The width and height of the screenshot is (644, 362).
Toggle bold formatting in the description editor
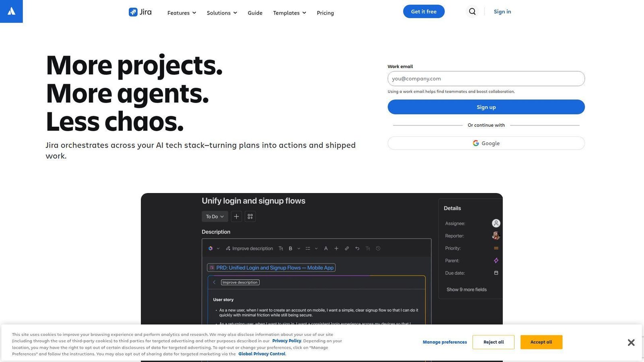click(291, 249)
